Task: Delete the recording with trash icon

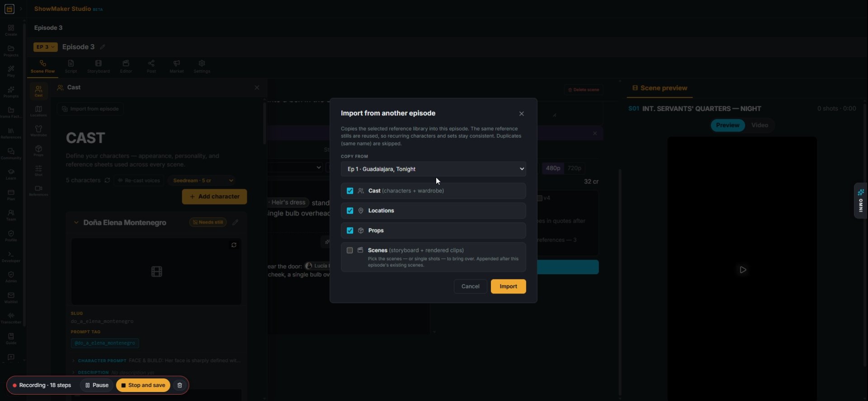Action: [179, 385]
